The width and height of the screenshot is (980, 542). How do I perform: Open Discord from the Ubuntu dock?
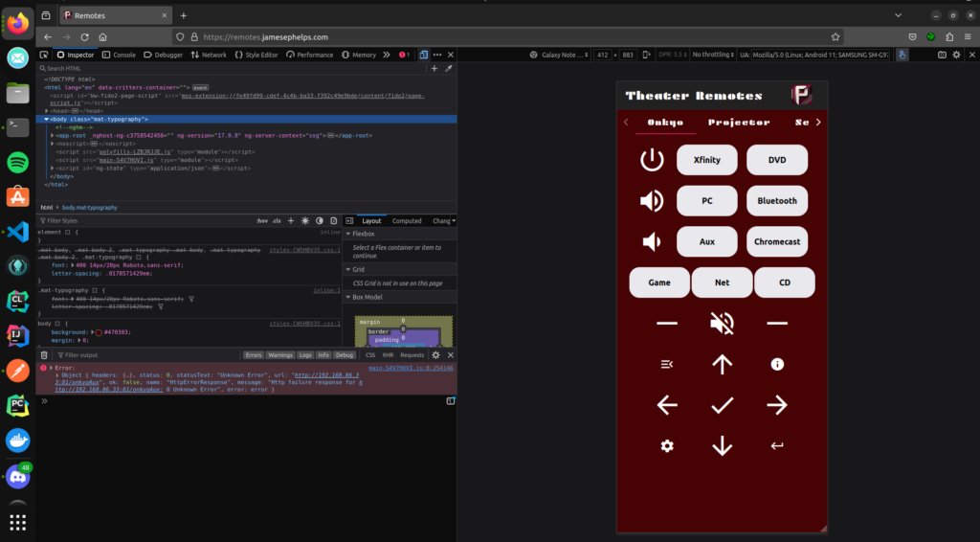(x=17, y=478)
